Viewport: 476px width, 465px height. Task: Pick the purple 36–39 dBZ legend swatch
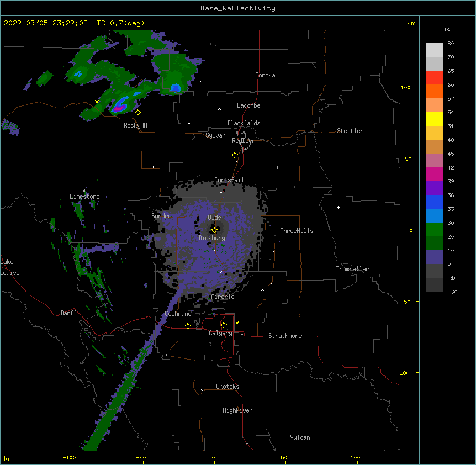tap(434, 188)
